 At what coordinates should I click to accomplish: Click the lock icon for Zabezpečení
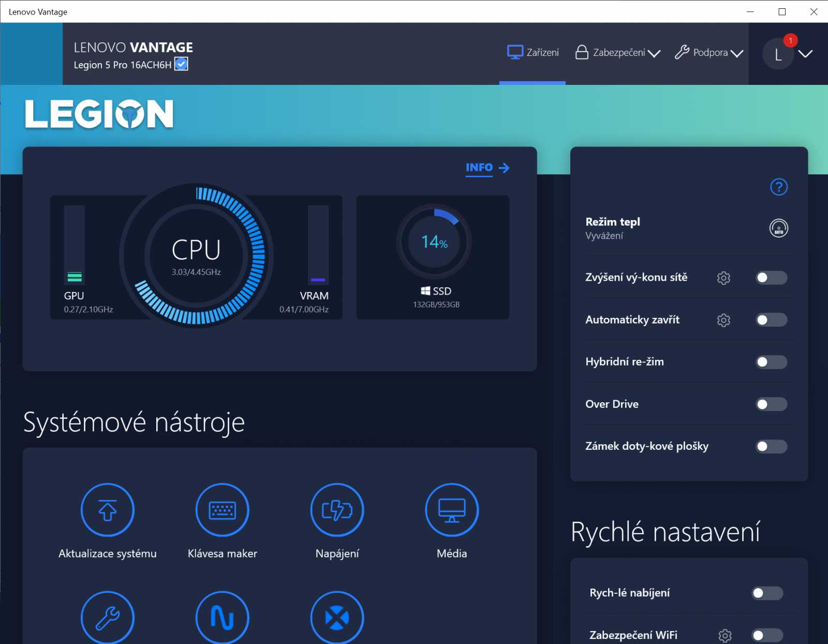click(582, 52)
